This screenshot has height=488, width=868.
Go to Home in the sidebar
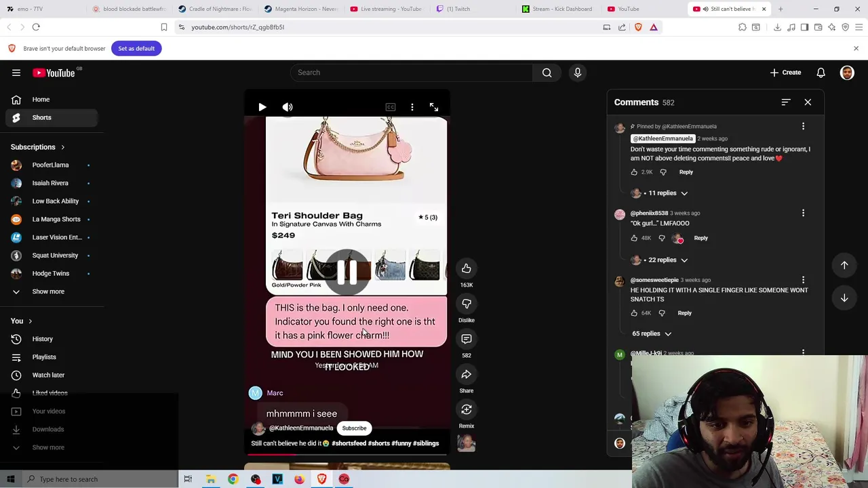coord(52,100)
